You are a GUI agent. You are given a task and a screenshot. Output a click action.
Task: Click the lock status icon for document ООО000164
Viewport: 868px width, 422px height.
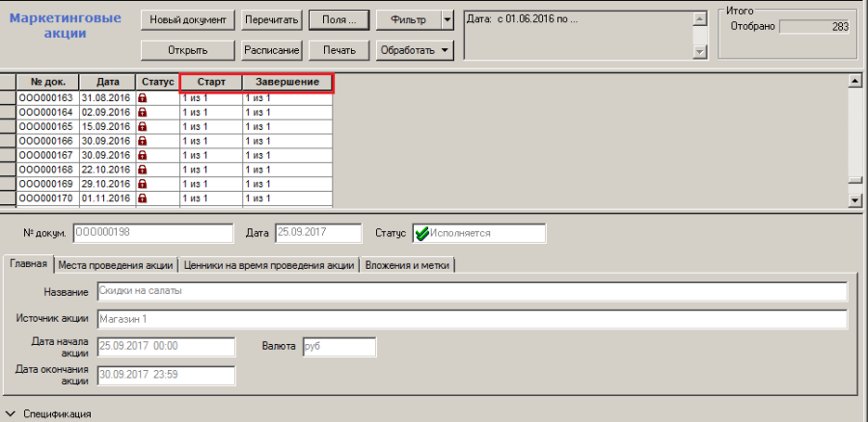tap(143, 113)
